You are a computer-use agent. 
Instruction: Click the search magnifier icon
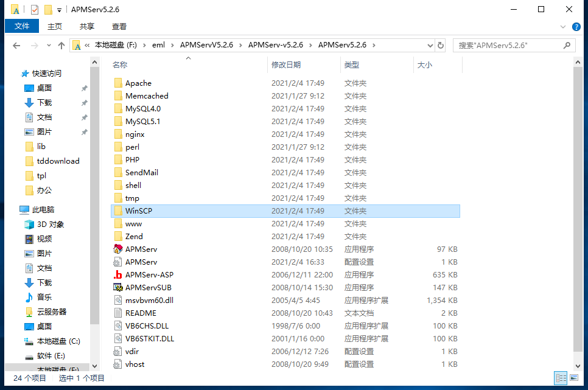(x=567, y=46)
